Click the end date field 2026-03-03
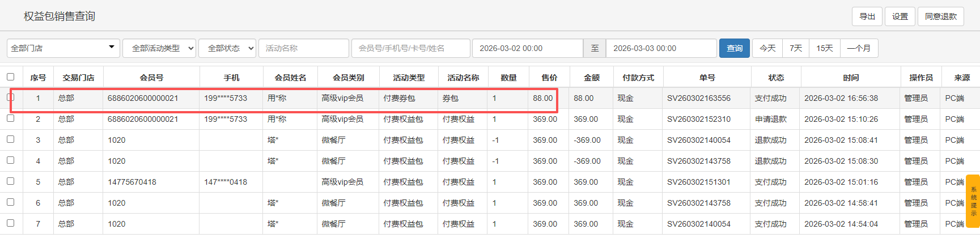The height and width of the screenshot is (238, 980). click(x=660, y=48)
